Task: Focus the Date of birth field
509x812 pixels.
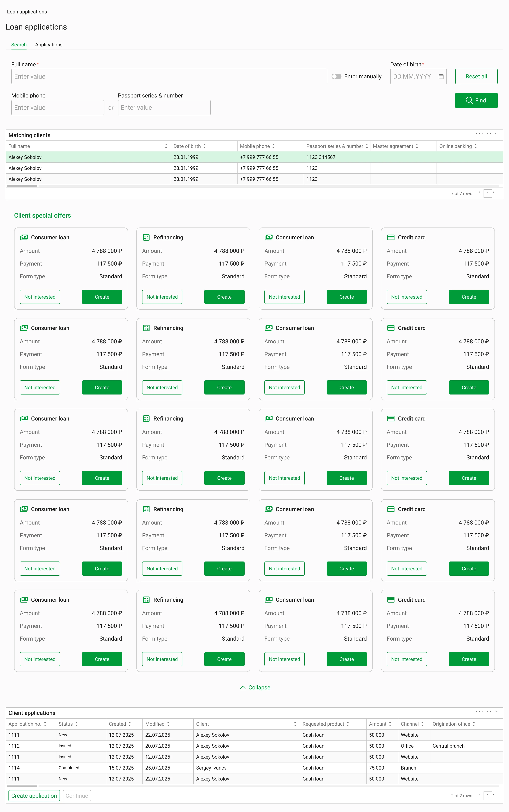Action: (418, 76)
